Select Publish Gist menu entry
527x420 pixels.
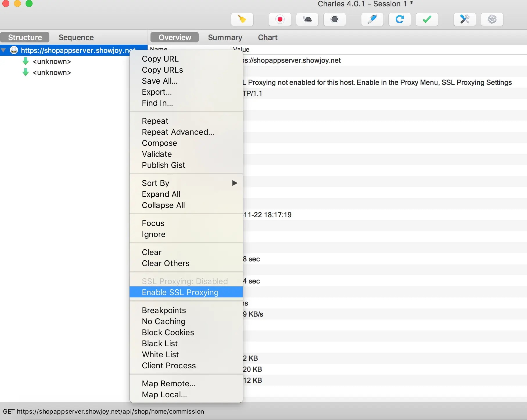point(186,165)
